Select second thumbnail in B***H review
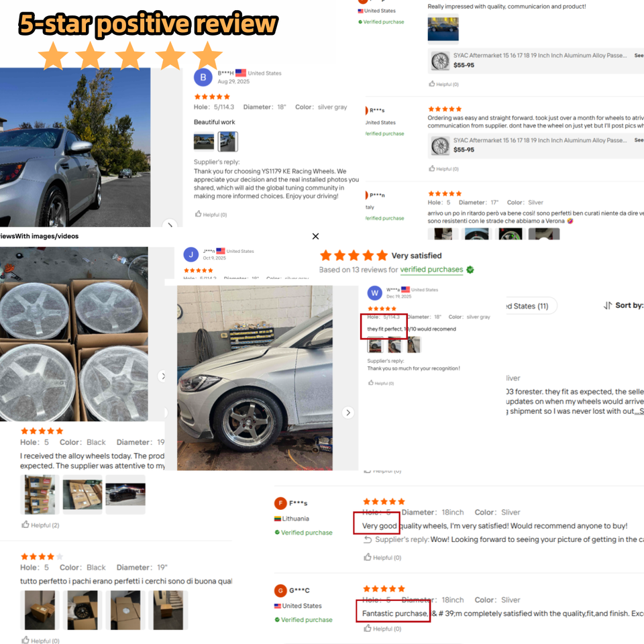 tap(227, 142)
